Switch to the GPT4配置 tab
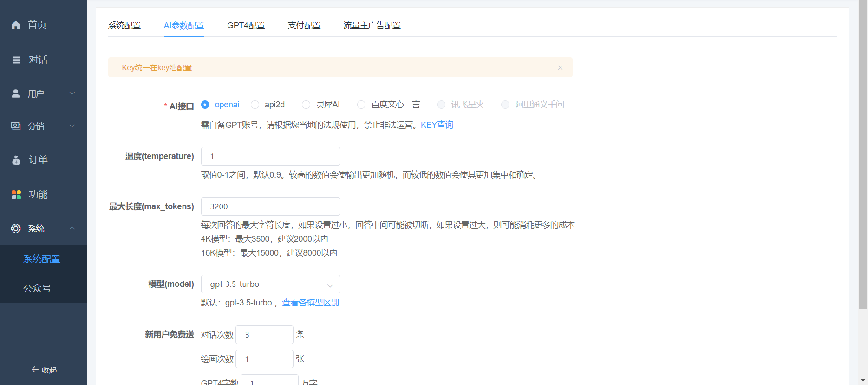Viewport: 868px width, 385px height. click(246, 26)
